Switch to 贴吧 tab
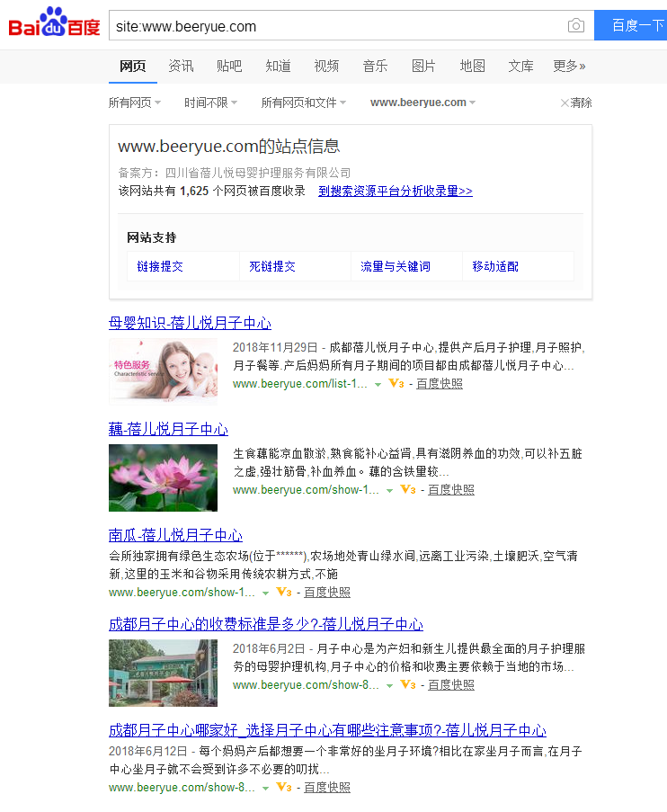Screen dimensions: 667x812 click(229, 67)
